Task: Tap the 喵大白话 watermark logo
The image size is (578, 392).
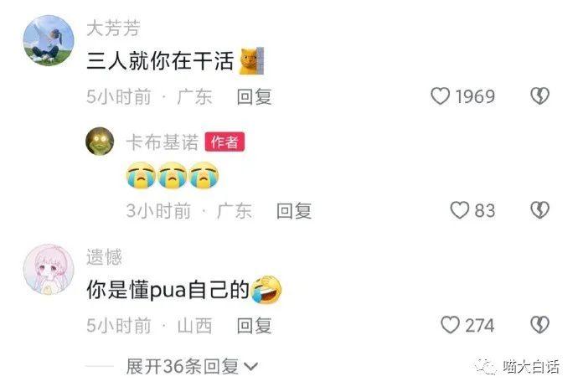Action: pos(517,367)
